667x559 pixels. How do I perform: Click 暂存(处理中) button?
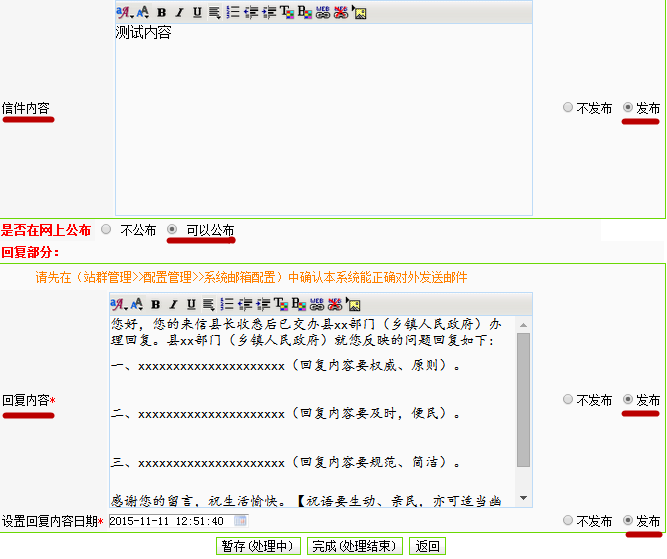point(259,546)
